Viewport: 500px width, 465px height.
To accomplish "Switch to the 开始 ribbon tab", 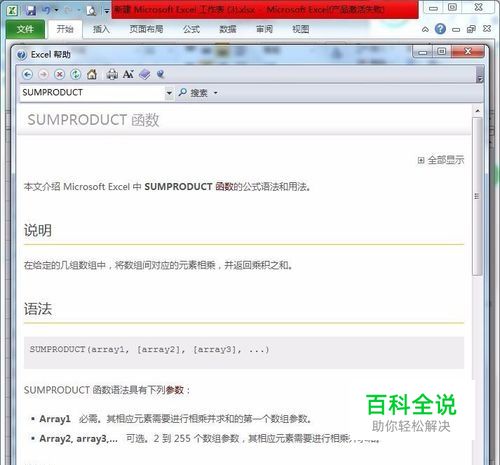I will click(65, 29).
